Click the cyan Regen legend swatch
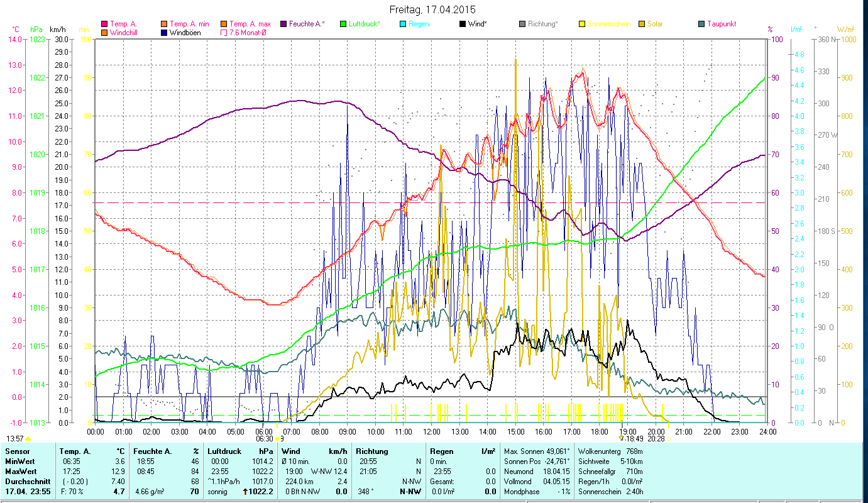 click(402, 25)
